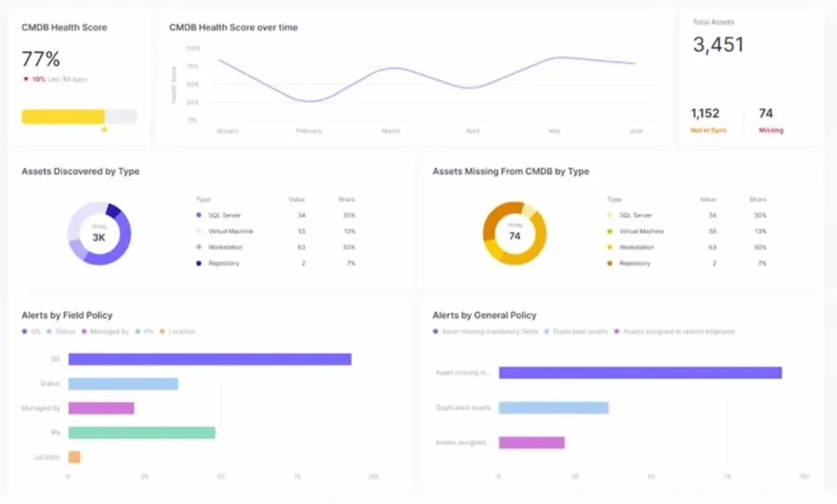Select the March label on health score chart
Viewport: 837px width, 504px height.
click(x=390, y=131)
